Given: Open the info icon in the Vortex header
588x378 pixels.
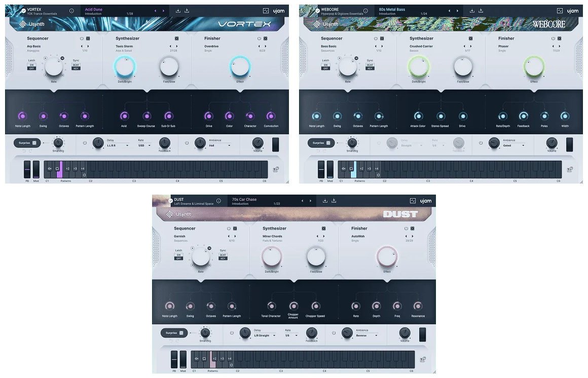Looking at the screenshot, I should [x=71, y=11].
